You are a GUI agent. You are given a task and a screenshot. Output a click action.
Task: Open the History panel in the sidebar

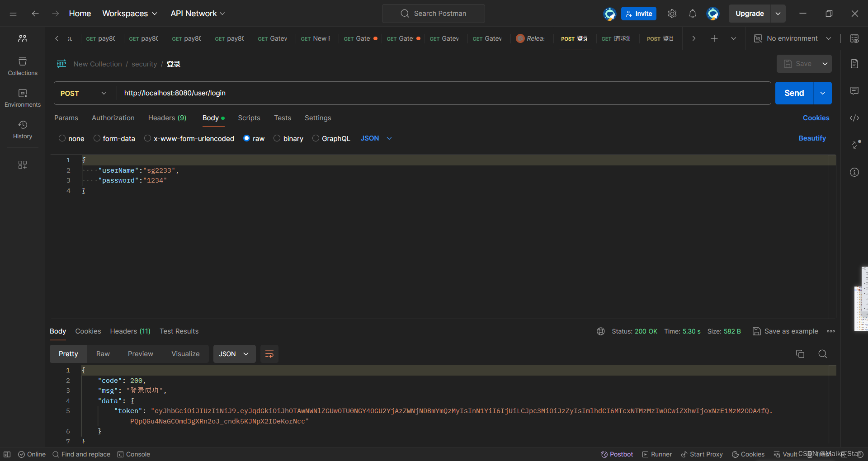pyautogui.click(x=22, y=129)
